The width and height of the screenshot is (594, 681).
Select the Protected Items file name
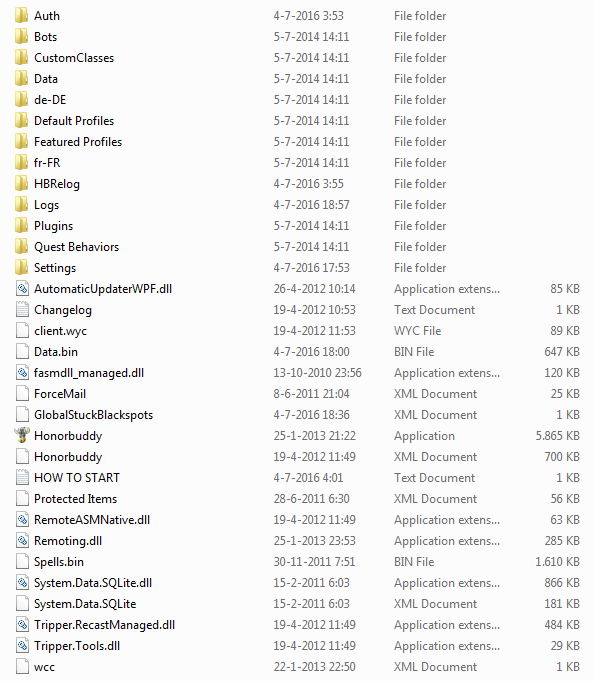click(x=76, y=499)
